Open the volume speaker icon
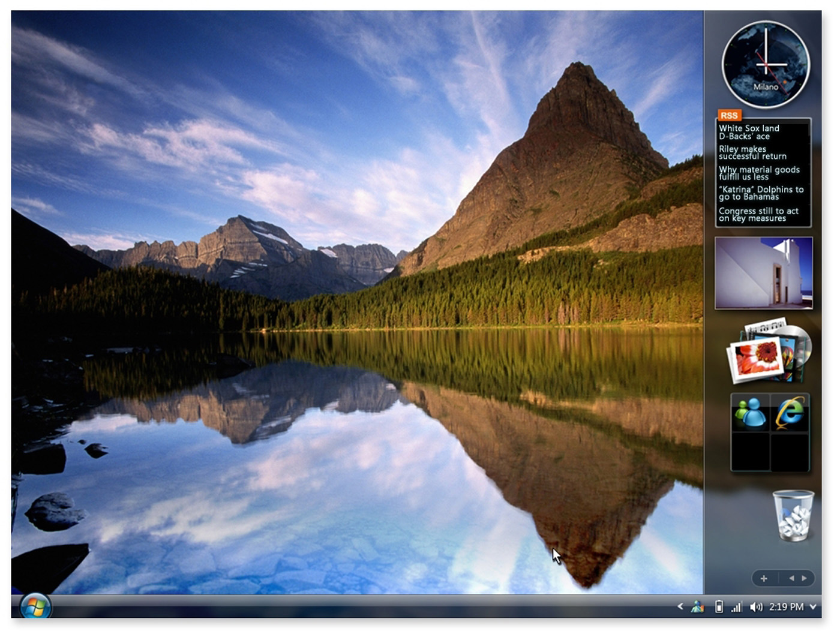 756,607
